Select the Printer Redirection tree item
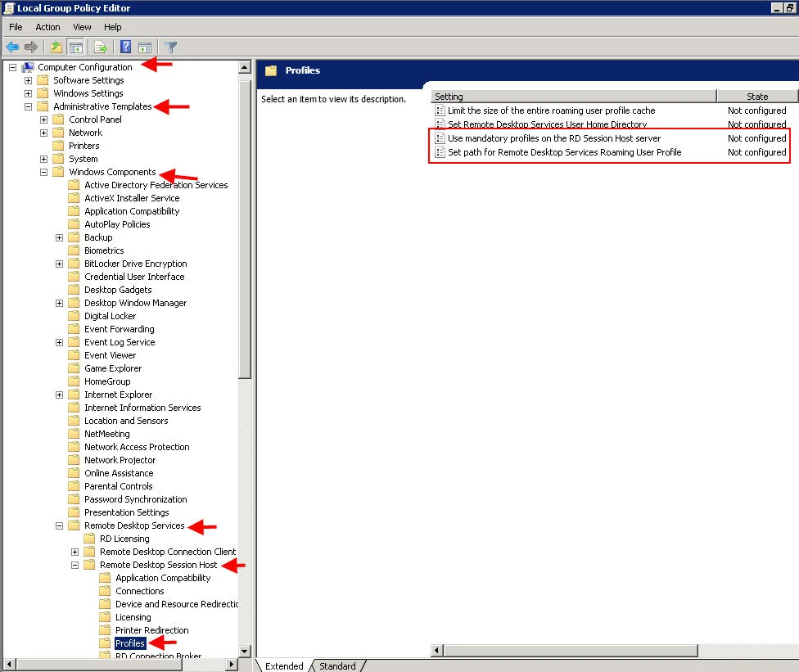 151,630
